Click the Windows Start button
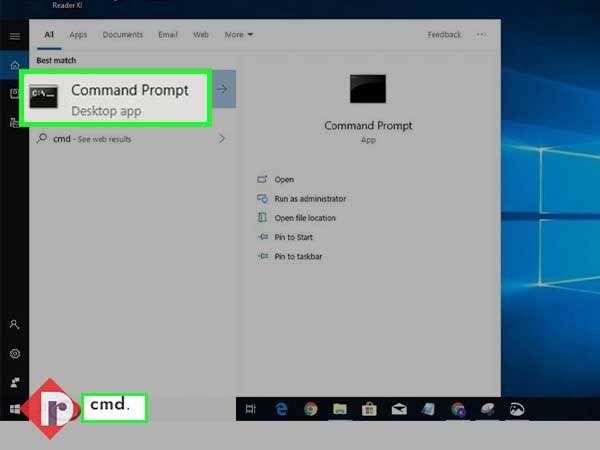 15,409
